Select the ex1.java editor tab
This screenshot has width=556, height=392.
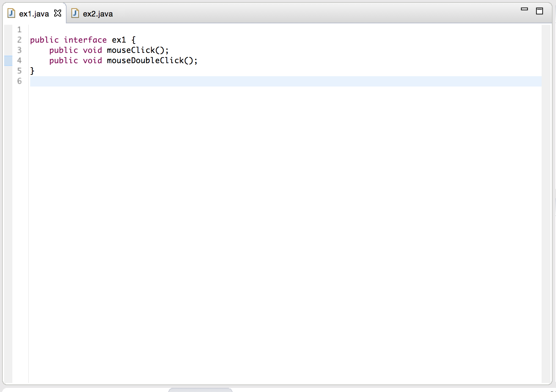(x=34, y=14)
